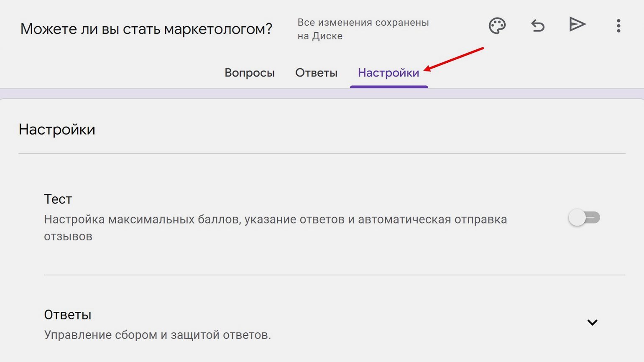Open the three-dot more options menu
This screenshot has width=644, height=362.
point(618,26)
